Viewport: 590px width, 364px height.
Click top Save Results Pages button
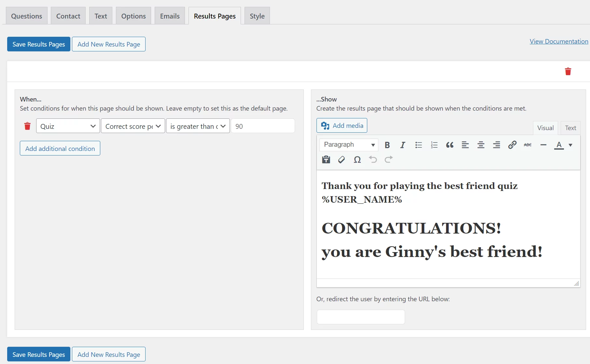coord(39,44)
